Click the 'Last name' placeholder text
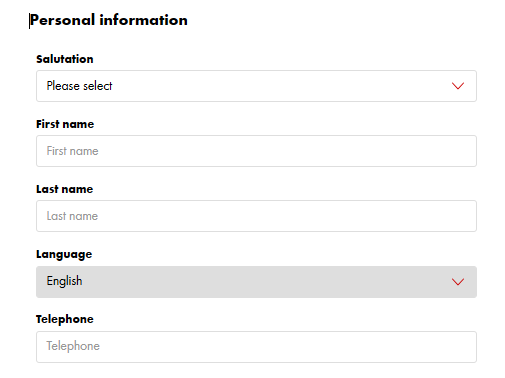Viewport: 505px width, 378px height. click(72, 216)
